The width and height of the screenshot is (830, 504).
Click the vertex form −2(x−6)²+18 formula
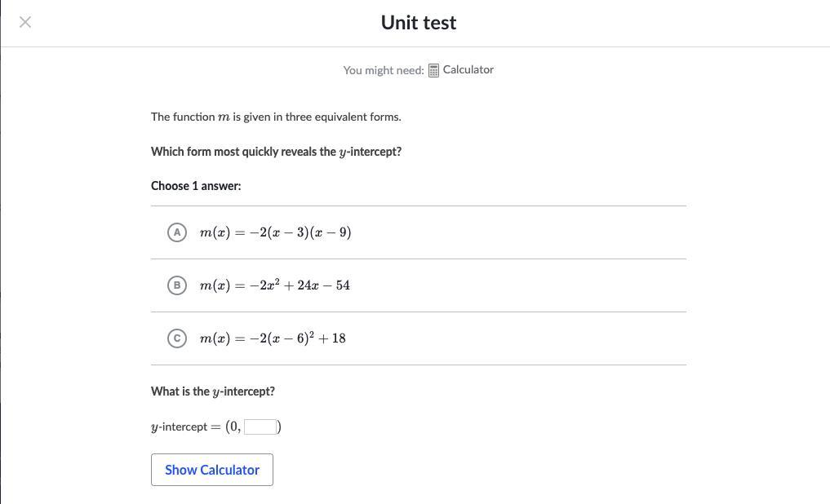273,338
